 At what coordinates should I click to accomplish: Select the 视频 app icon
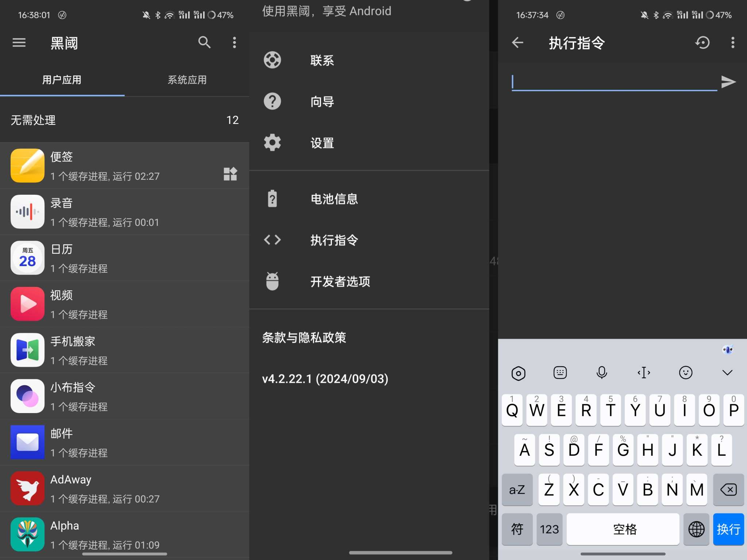[28, 304]
